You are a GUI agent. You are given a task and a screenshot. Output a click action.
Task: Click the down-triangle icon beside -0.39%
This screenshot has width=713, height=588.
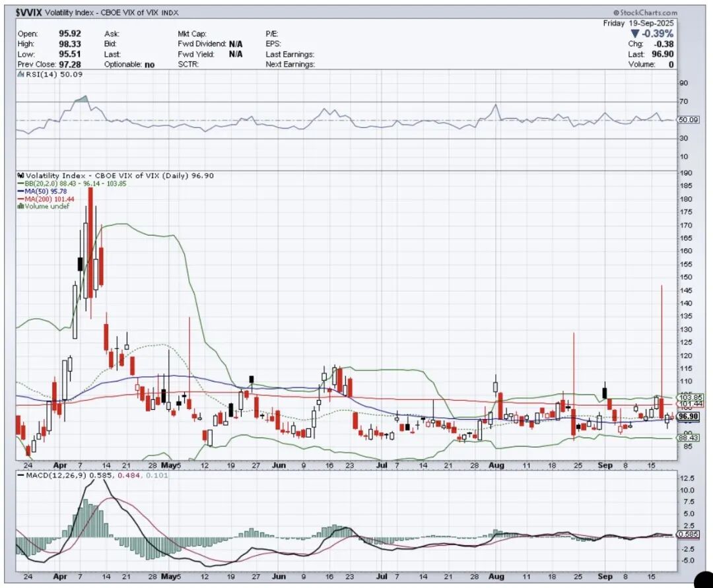[x=635, y=34]
